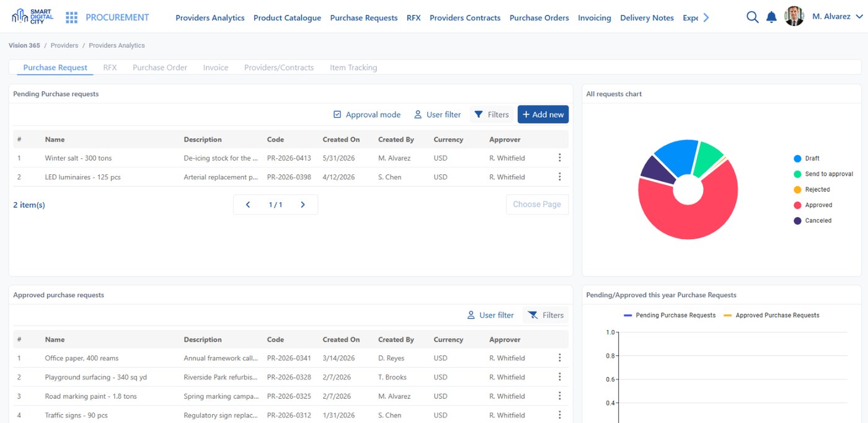Screen dimensions: 868x423
Task: Open Purchase Requests in top navigation
Action: (x=364, y=18)
